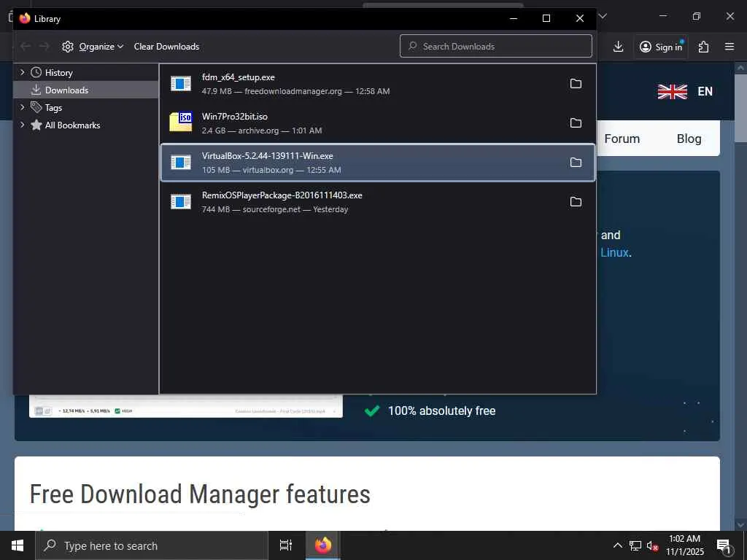
Task: Click the RemixOSPlayerPackage file icon
Action: pyautogui.click(x=181, y=202)
